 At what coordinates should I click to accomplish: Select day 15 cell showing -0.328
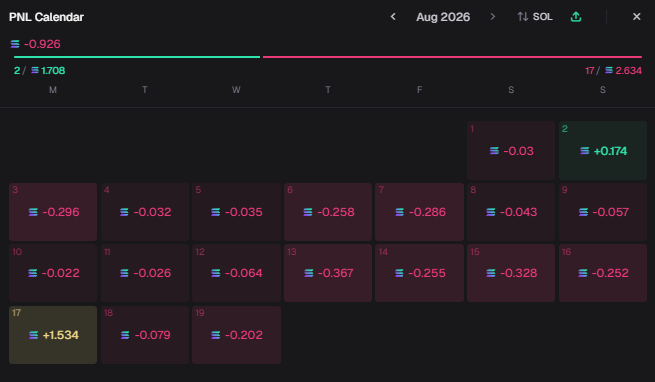[511, 273]
